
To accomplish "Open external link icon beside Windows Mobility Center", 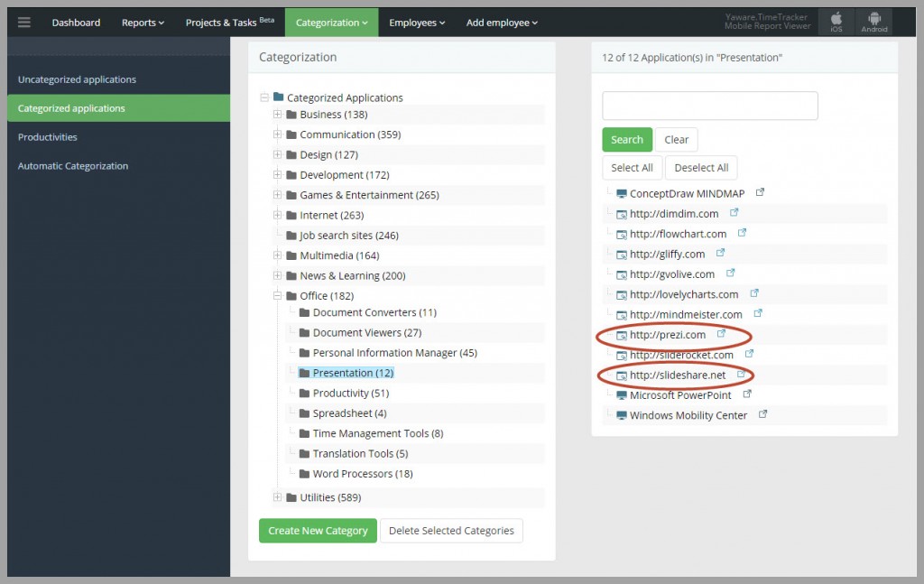I will [762, 414].
